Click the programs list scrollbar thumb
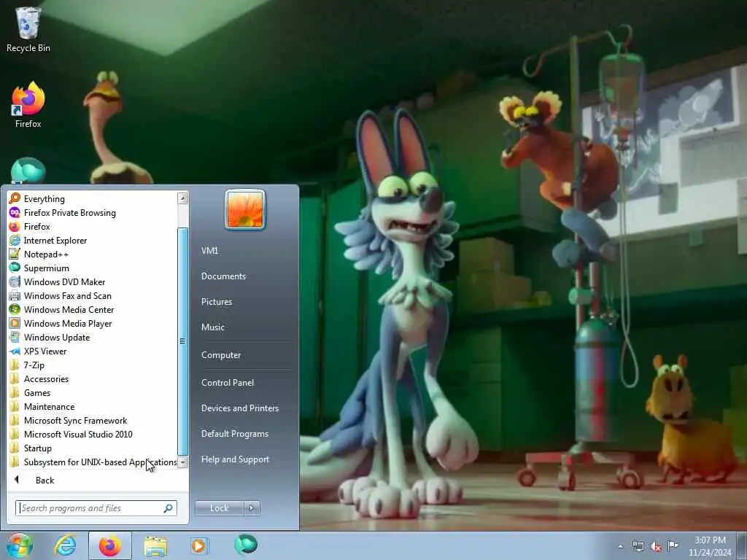747x560 pixels. tap(182, 341)
